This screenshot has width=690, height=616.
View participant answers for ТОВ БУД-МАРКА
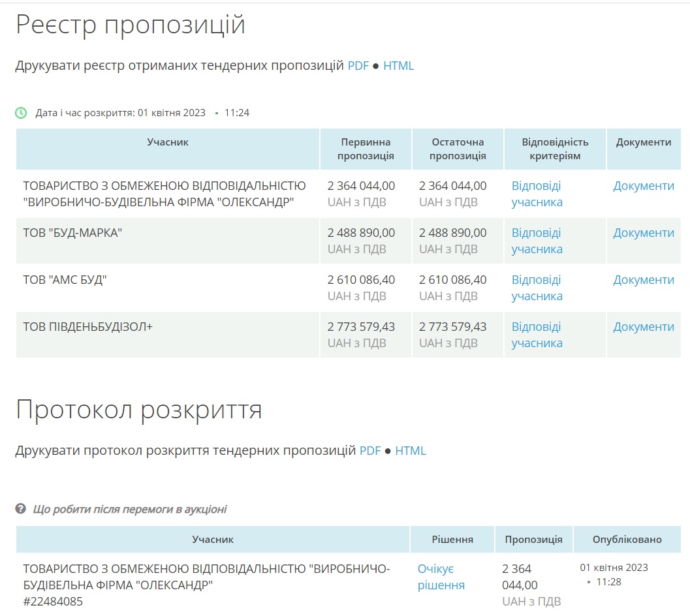(x=537, y=241)
